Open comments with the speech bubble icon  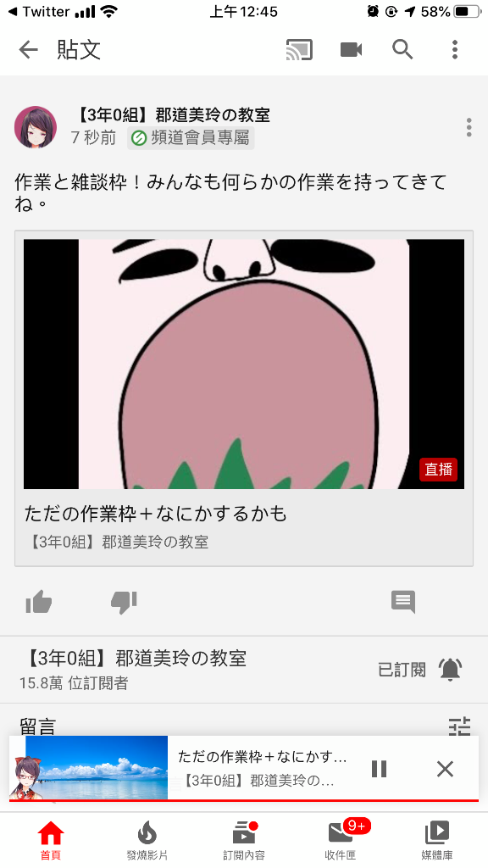[403, 602]
